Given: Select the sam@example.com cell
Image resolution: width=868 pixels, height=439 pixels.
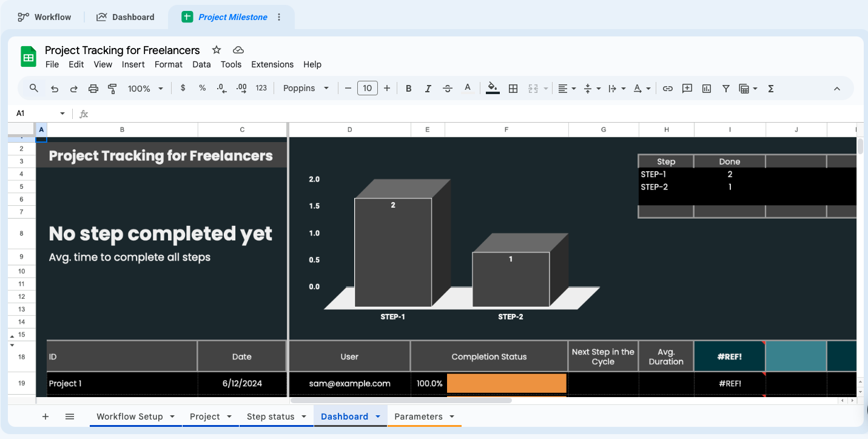Looking at the screenshot, I should pos(349,383).
